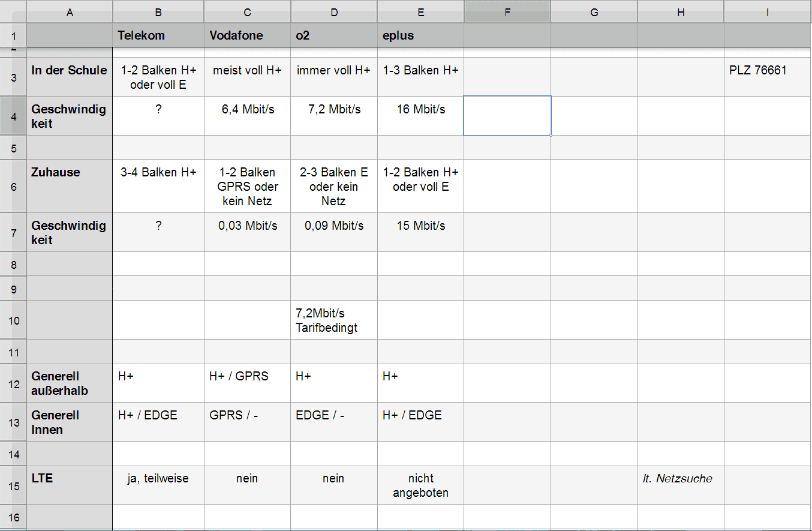Select the '?' cell in Zuhause Geschwindigkeit row
The image size is (812, 531).
(x=158, y=232)
